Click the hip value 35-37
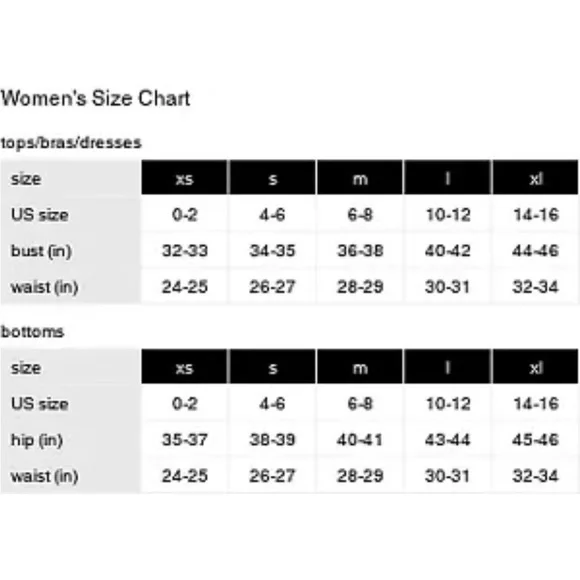580x580 pixels. (185, 440)
